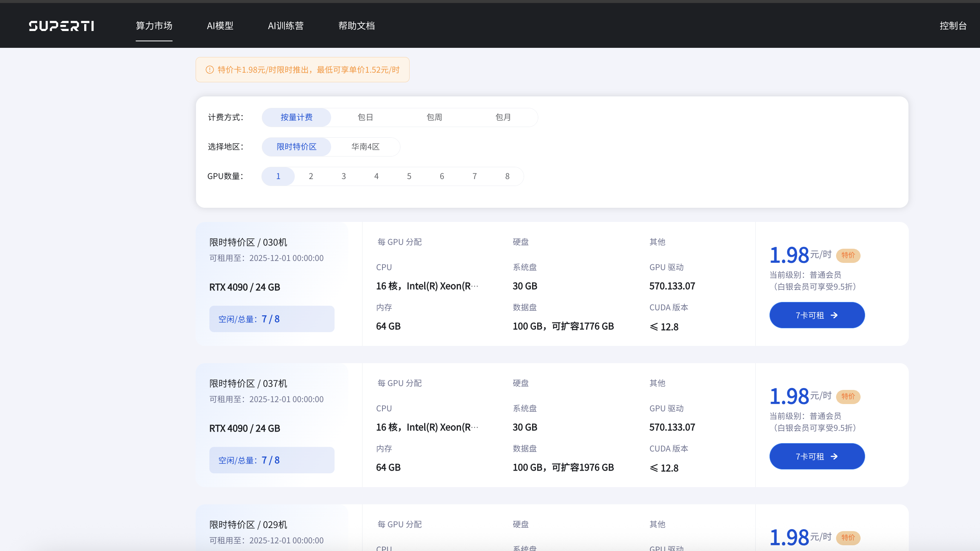980x551 pixels.
Task: Click 100 GB，可扩容1976 GB data disk text
Action: (x=563, y=468)
